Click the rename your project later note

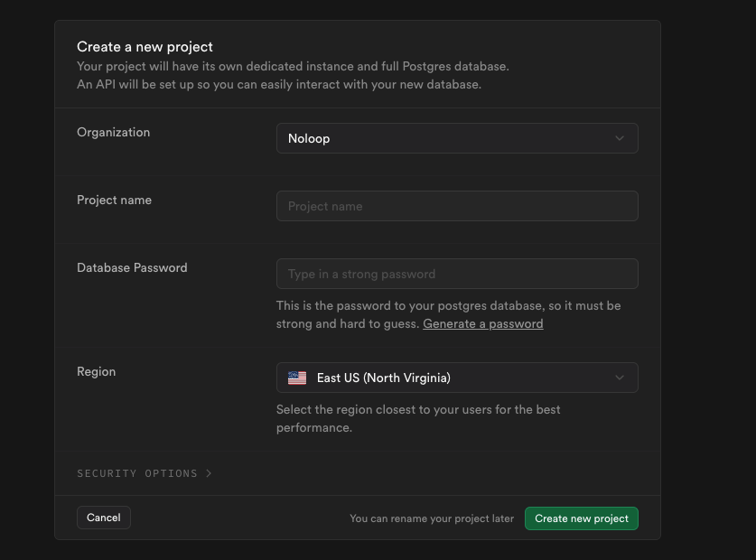coord(432,518)
